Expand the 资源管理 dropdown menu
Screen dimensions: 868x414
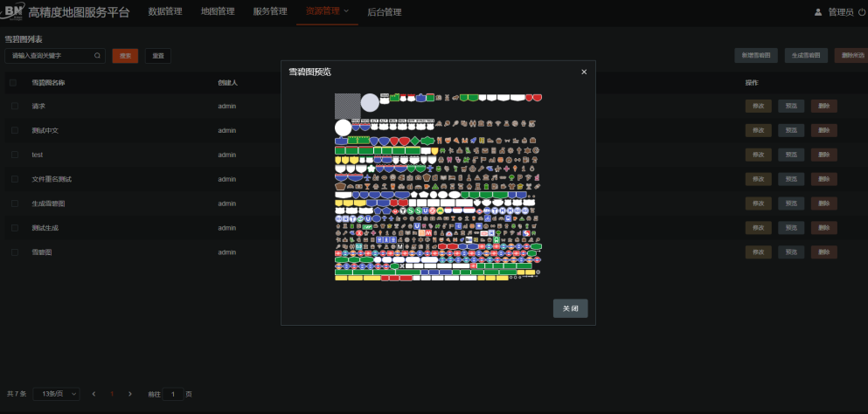[327, 11]
